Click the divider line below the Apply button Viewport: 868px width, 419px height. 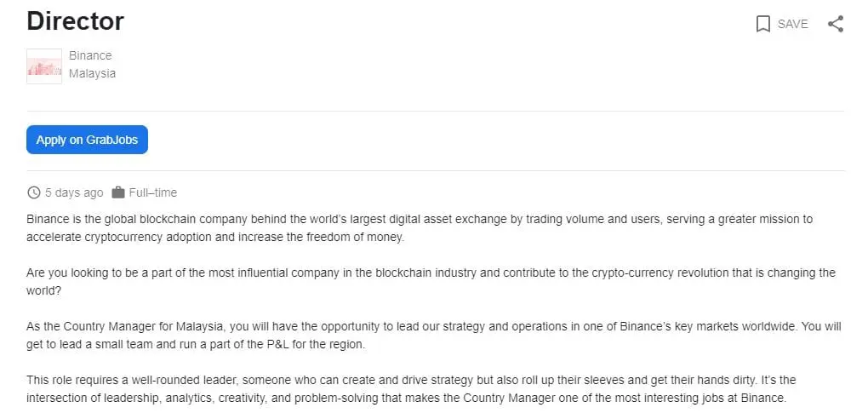[435, 170]
